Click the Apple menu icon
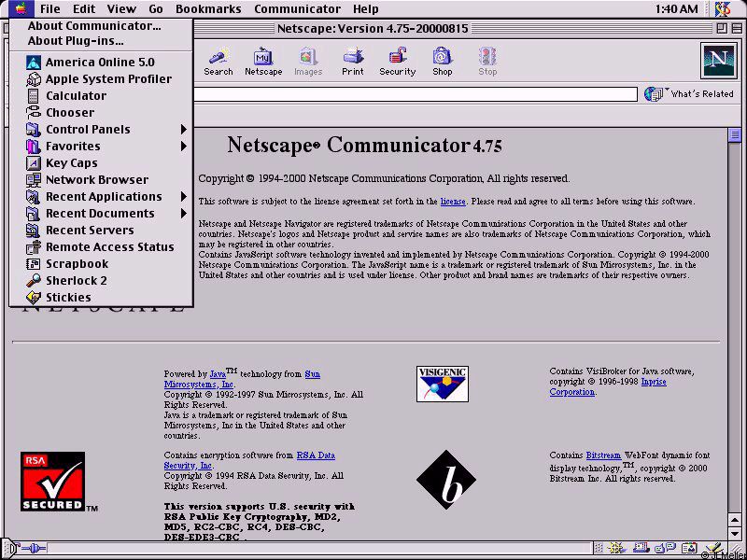The width and height of the screenshot is (747, 560). tap(21, 8)
